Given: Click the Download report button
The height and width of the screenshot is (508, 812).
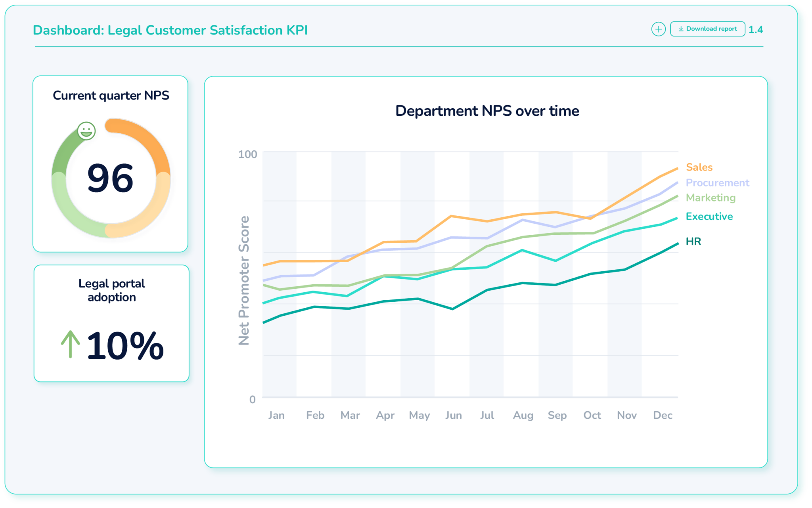Looking at the screenshot, I should coord(707,28).
